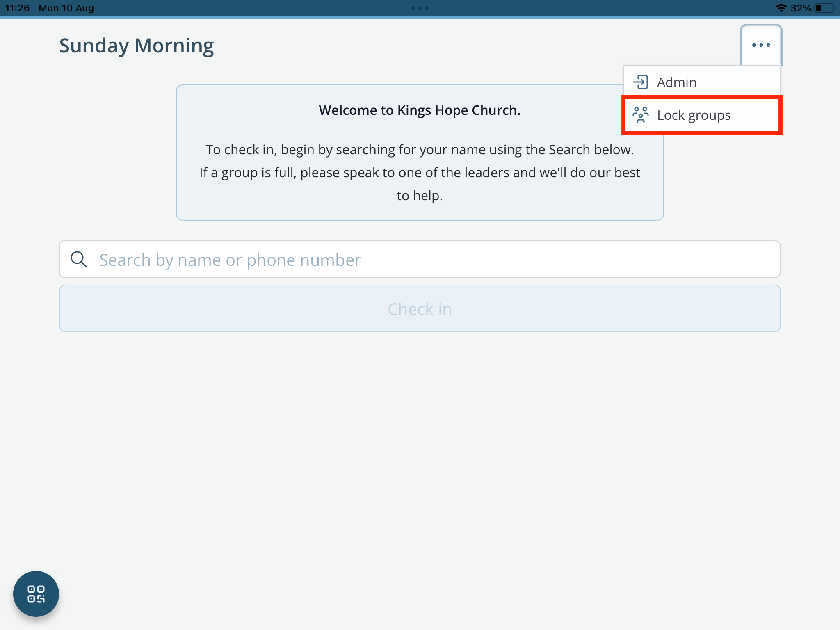Tap the multitasking dots at top center

tap(420, 8)
